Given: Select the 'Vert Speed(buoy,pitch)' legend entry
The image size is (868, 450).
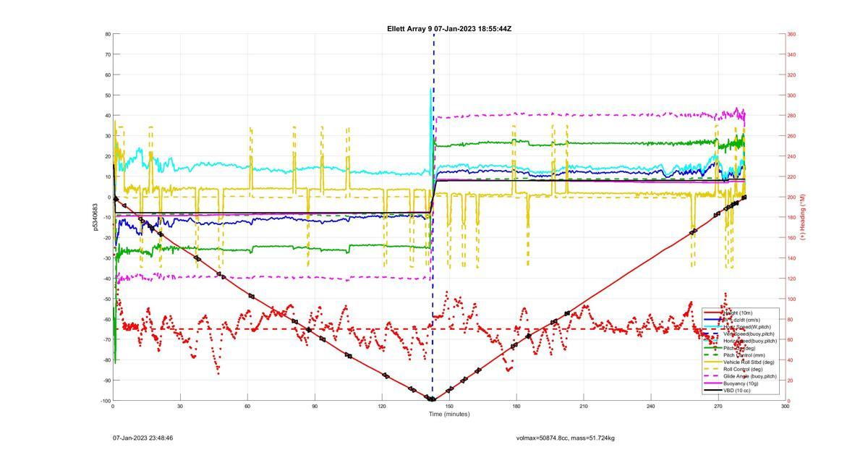Looking at the screenshot, I should click(x=749, y=334).
